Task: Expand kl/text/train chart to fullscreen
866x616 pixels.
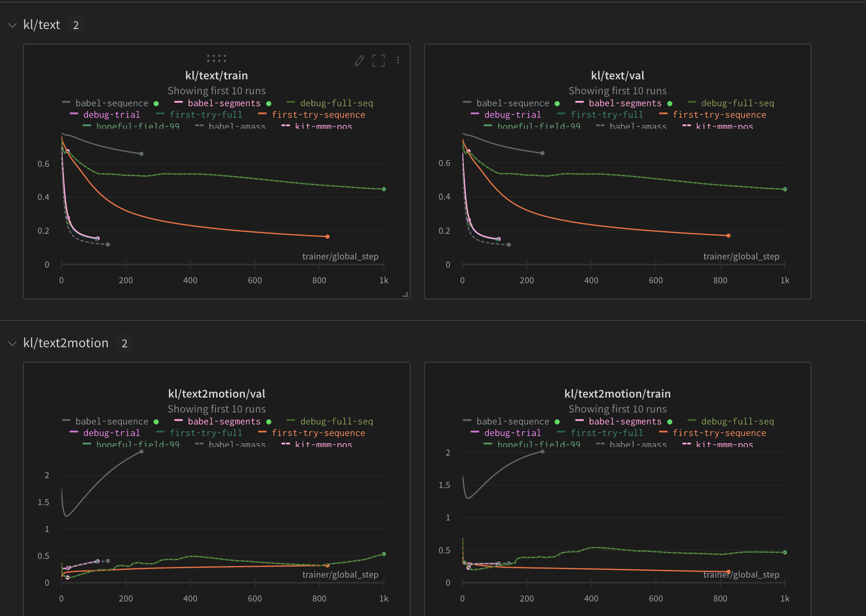Action: tap(379, 61)
